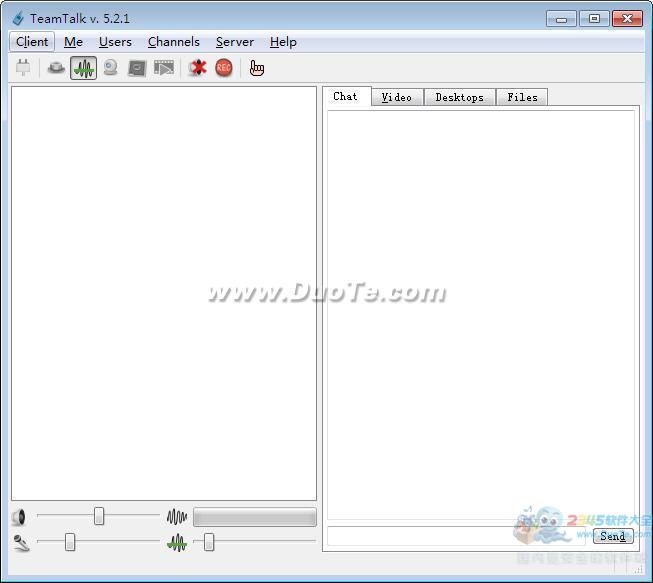Click the microphone level meter bar
This screenshot has height=583, width=653.
tap(255, 517)
